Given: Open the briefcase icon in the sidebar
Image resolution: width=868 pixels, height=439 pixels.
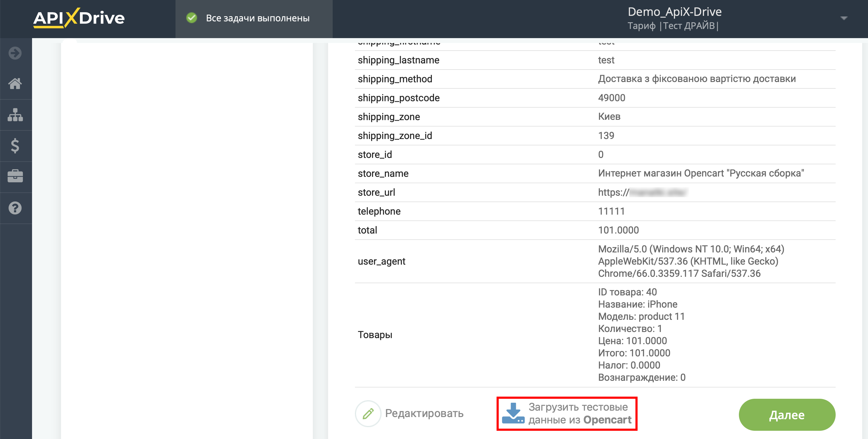Looking at the screenshot, I should click(x=15, y=177).
